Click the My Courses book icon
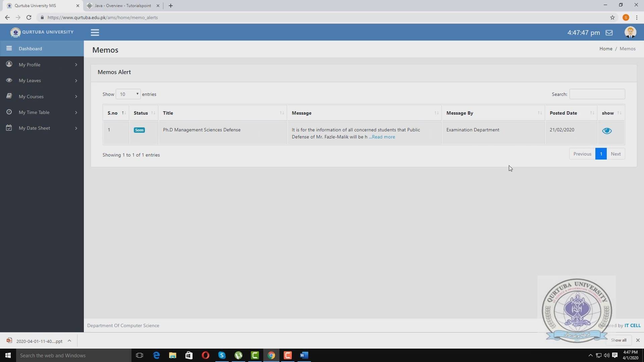The width and height of the screenshot is (644, 362). [9, 96]
